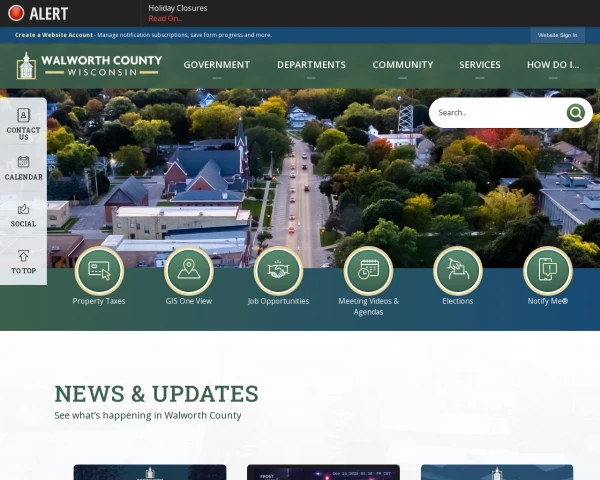Open the Departments menu
Viewport: 600px width, 480px height.
(311, 65)
